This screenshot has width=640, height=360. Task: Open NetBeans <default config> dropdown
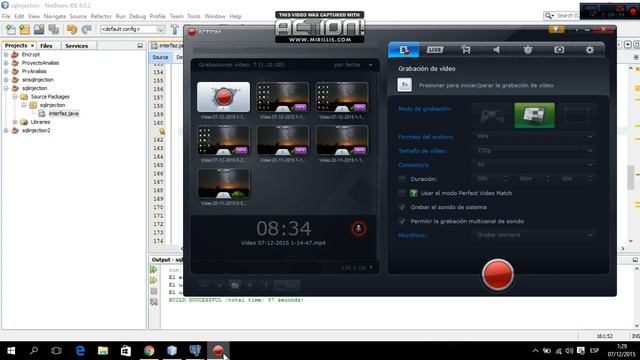133,29
